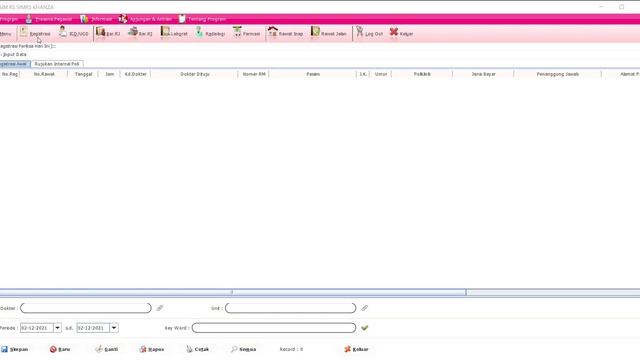The width and height of the screenshot is (640, 360).
Task: Switch to Rujukan Internal Poli tab
Action: 57,64
